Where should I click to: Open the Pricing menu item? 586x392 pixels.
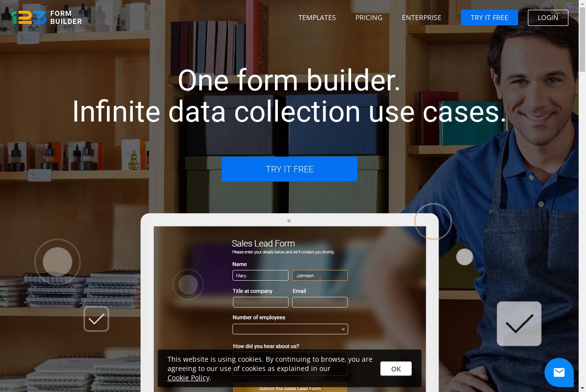coord(369,18)
